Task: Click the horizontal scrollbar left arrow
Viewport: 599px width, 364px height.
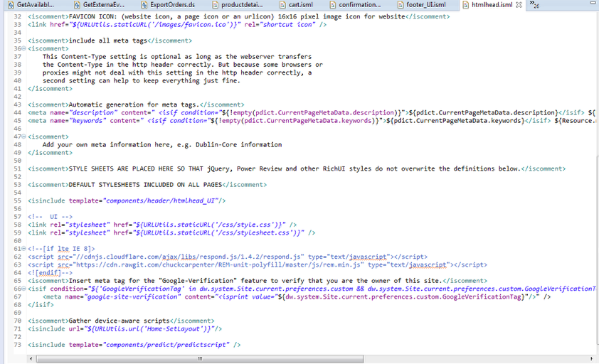Action: point(31,358)
